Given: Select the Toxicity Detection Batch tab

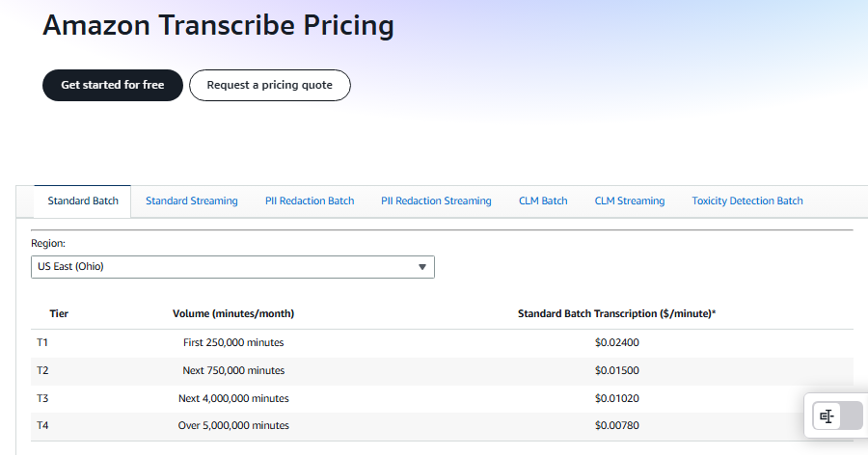Looking at the screenshot, I should pos(747,201).
